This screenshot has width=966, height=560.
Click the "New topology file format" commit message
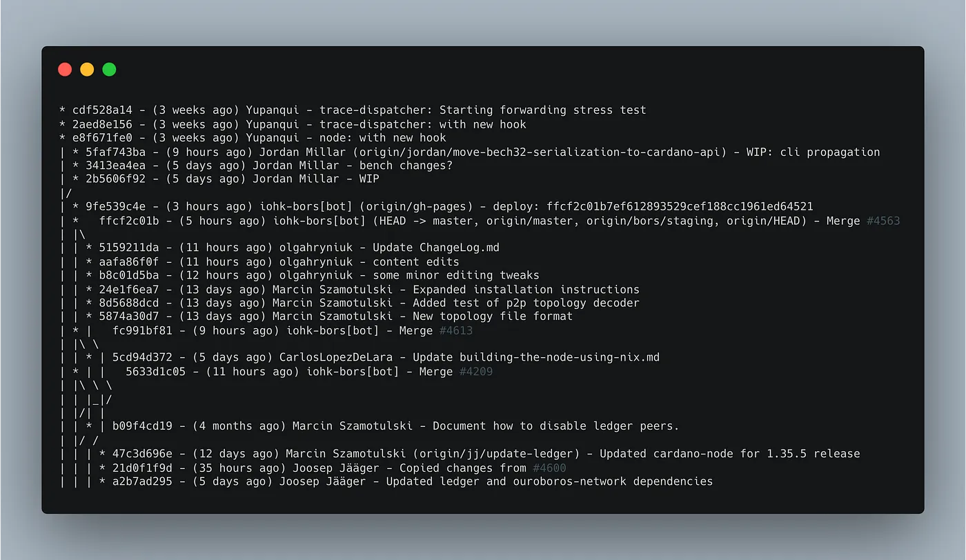[493, 317]
